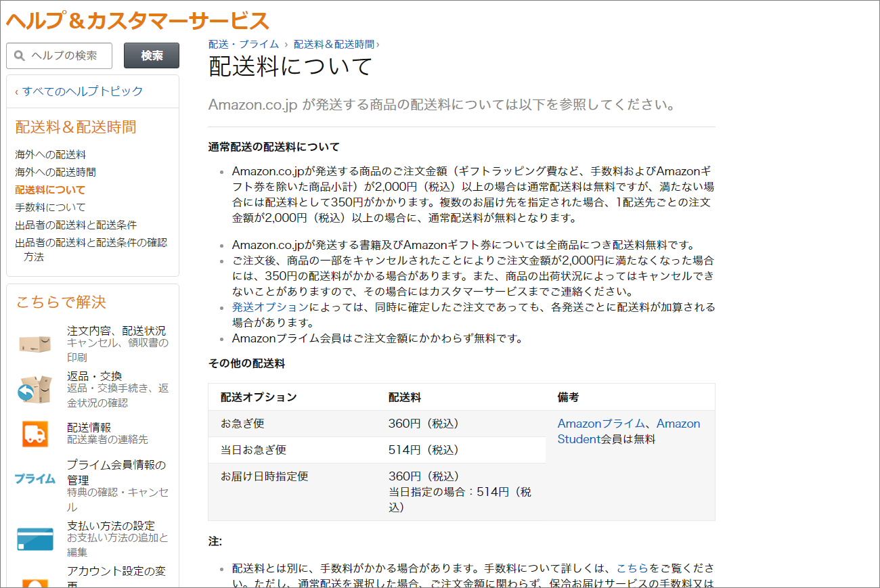Open 海外への配送料 in sidebar

click(51, 155)
